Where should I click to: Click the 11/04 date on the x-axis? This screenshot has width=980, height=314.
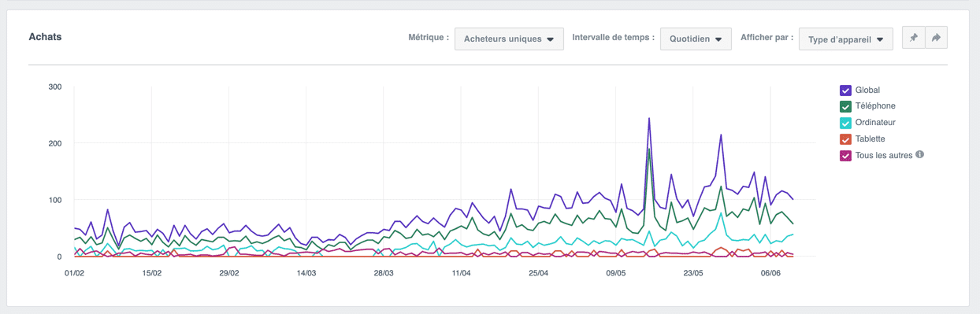(x=462, y=273)
